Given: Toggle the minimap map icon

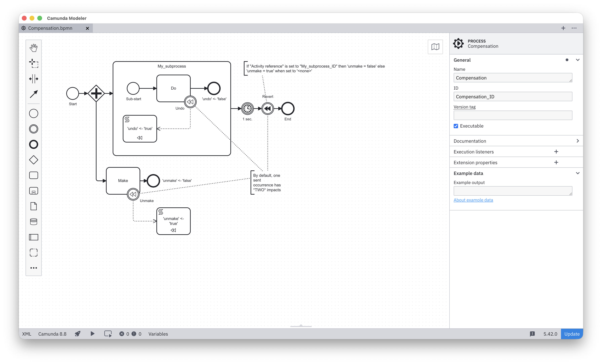Looking at the screenshot, I should (435, 47).
